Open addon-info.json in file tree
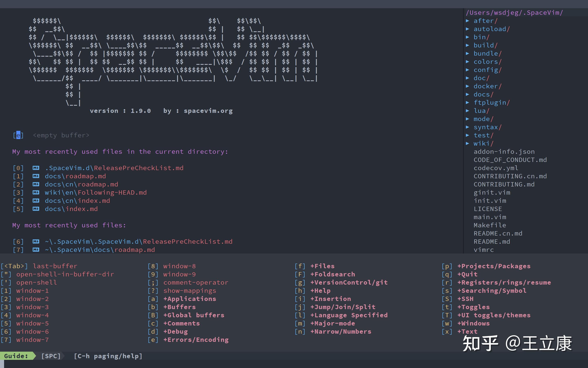The height and width of the screenshot is (368, 588). 504,152
